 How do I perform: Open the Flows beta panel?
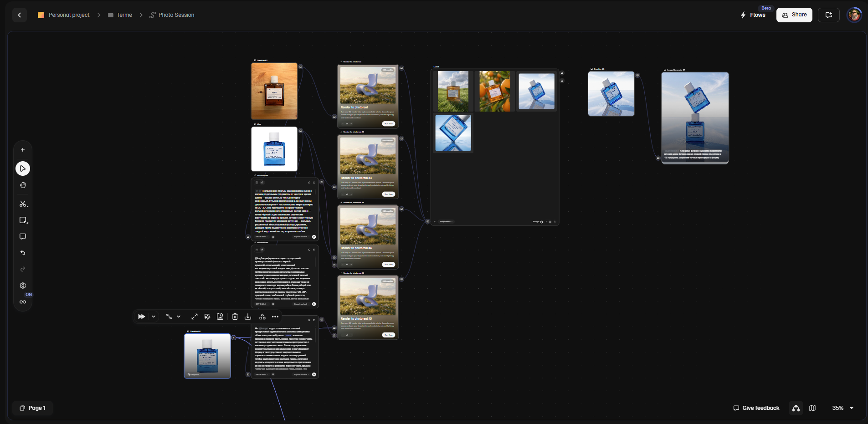point(753,15)
